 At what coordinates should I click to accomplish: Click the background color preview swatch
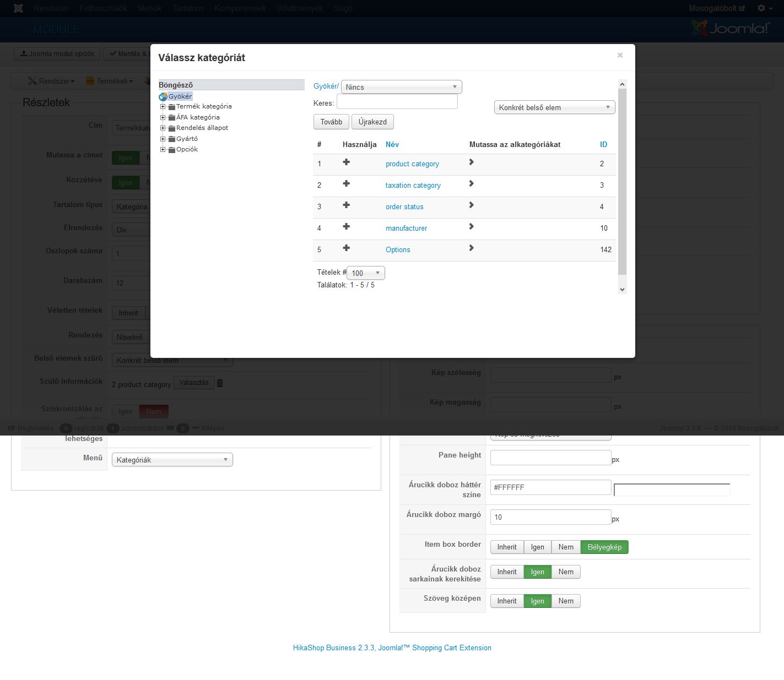pyautogui.click(x=672, y=489)
